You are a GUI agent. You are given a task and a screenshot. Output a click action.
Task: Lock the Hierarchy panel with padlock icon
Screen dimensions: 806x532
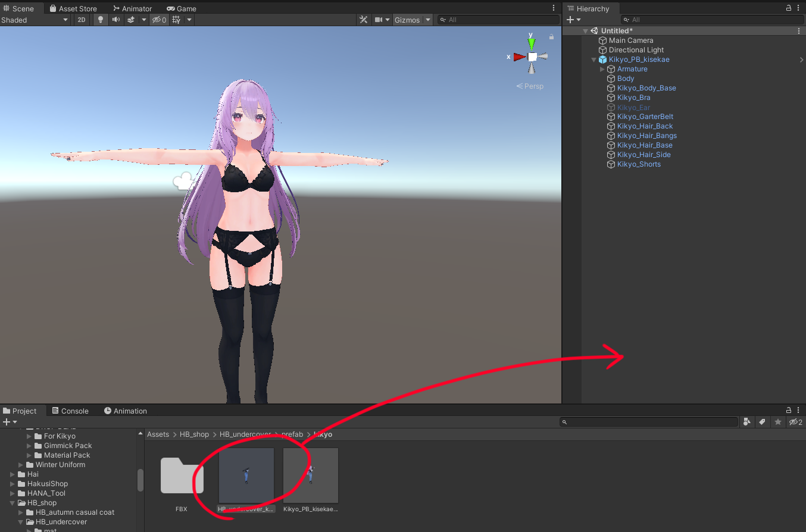click(x=789, y=8)
